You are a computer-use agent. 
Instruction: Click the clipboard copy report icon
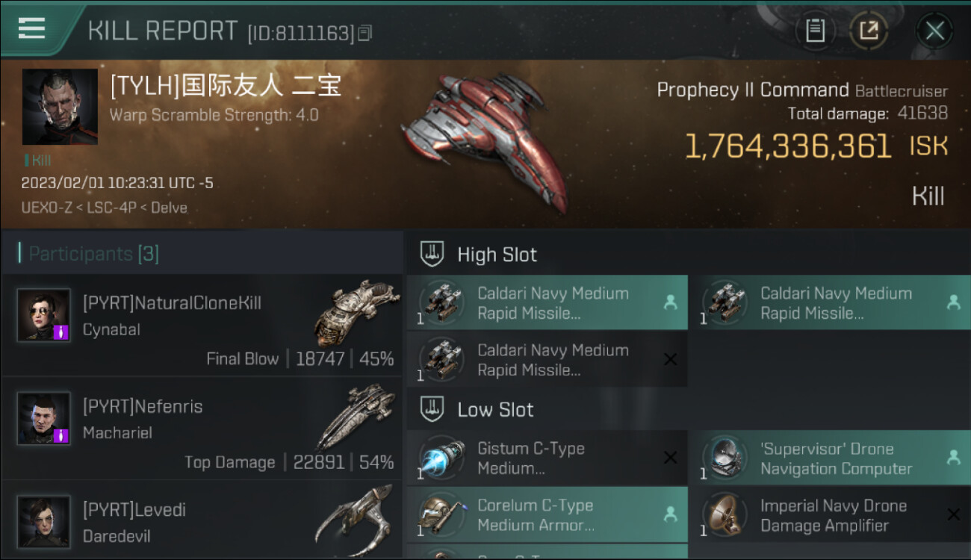[x=815, y=31]
